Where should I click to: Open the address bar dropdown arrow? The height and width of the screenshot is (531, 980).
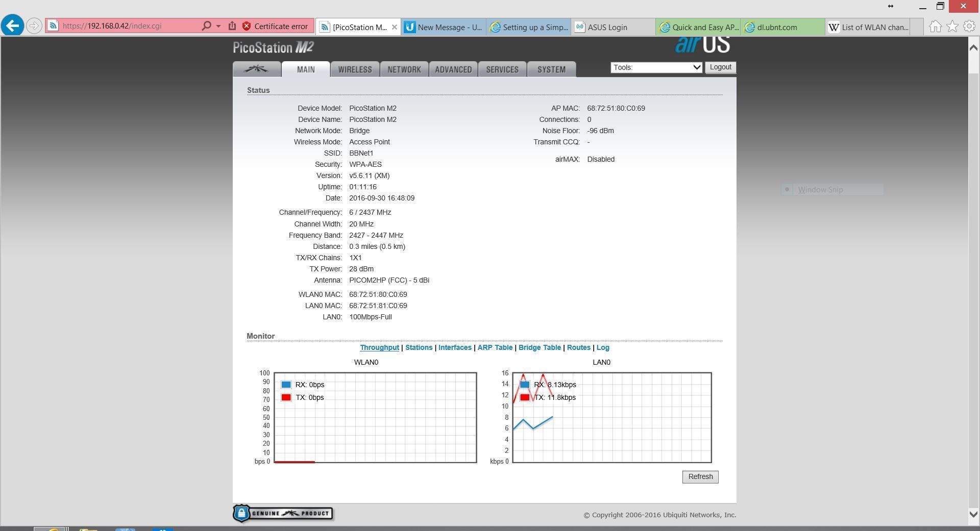click(218, 26)
